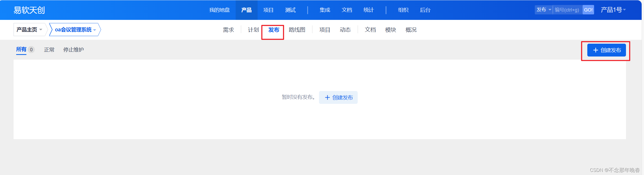
Task: Switch to the 概况 sub-tab
Action: (x=411, y=30)
